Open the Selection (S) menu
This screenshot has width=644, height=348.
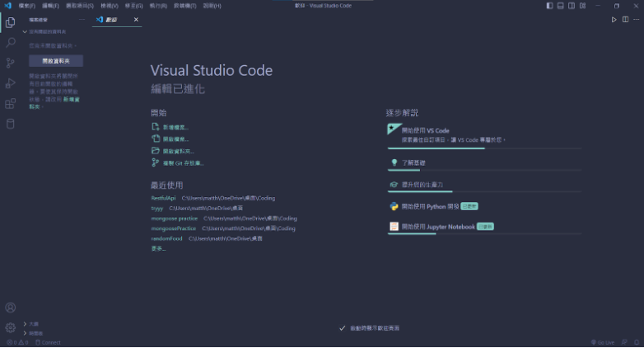[80, 6]
